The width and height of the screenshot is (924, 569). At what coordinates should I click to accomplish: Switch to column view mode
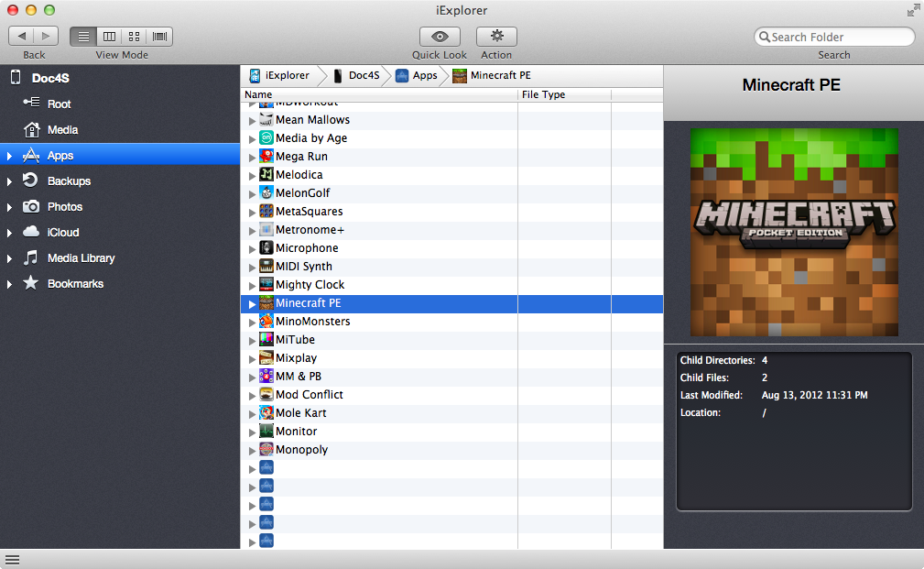click(109, 37)
